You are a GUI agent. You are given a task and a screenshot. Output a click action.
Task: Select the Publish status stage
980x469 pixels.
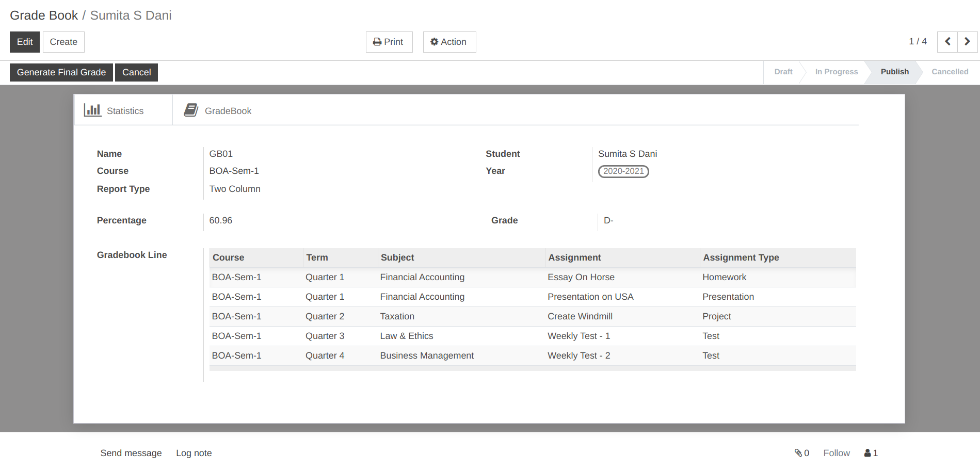[895, 72]
